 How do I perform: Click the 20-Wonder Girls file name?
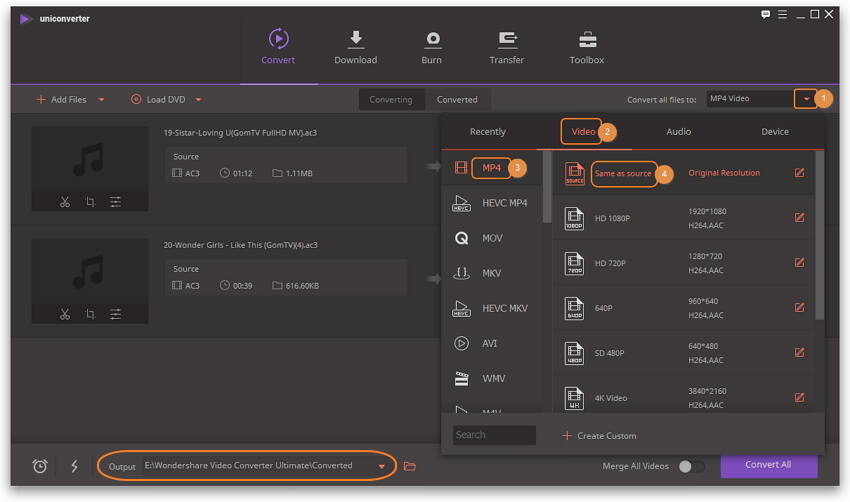[x=241, y=245]
